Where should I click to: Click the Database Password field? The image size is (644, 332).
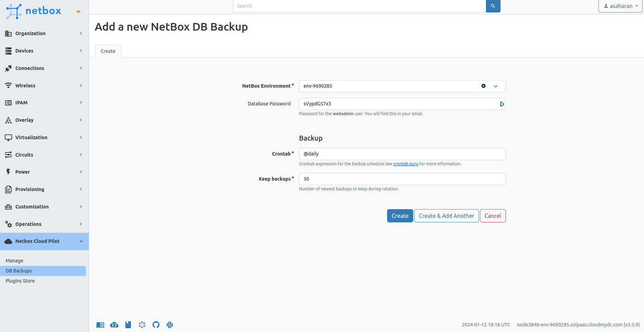point(402,104)
